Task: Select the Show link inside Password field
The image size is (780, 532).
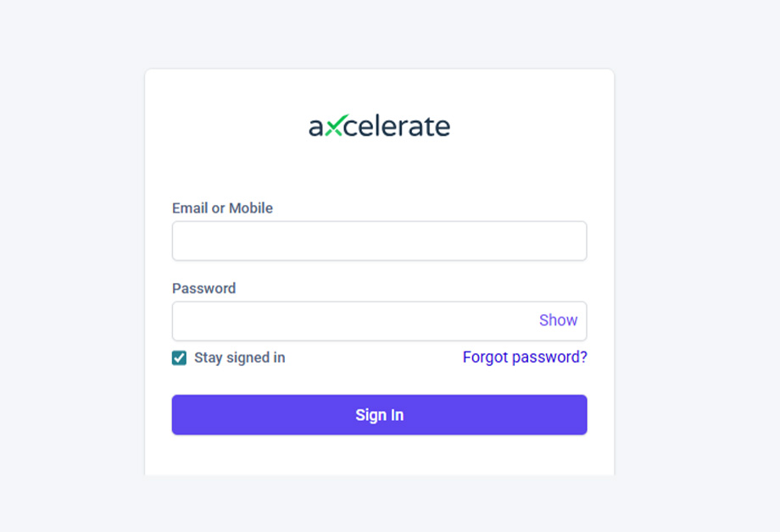Action: 558,320
